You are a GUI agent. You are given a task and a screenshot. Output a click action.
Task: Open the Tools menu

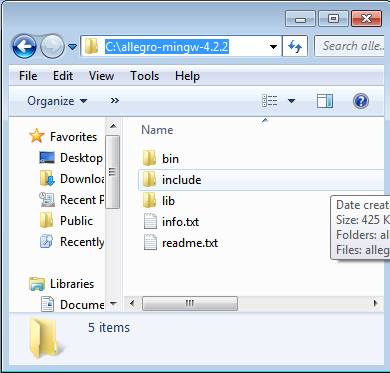(144, 76)
